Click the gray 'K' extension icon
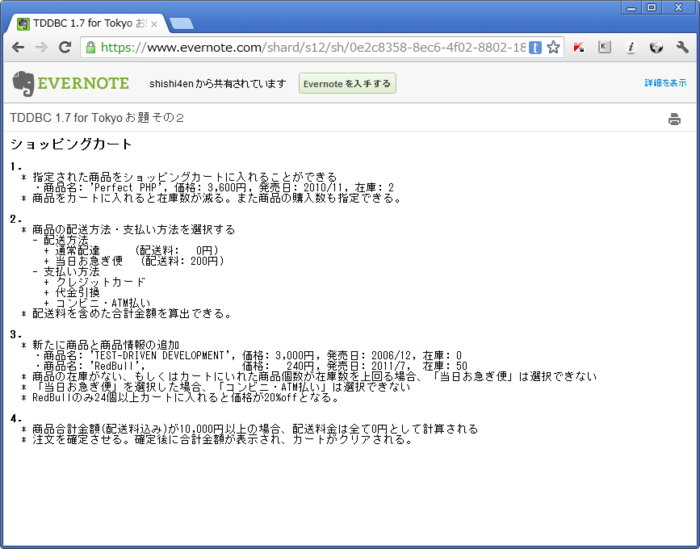The image size is (700, 549). point(604,47)
